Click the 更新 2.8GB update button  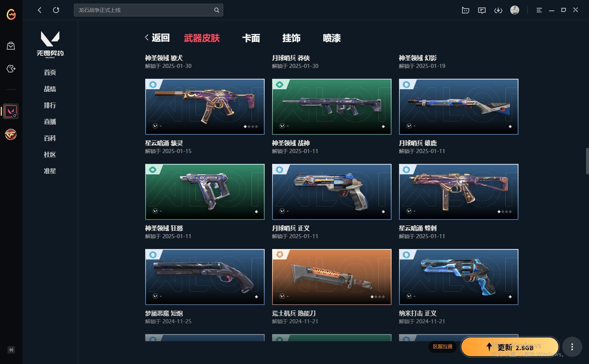pos(510,347)
